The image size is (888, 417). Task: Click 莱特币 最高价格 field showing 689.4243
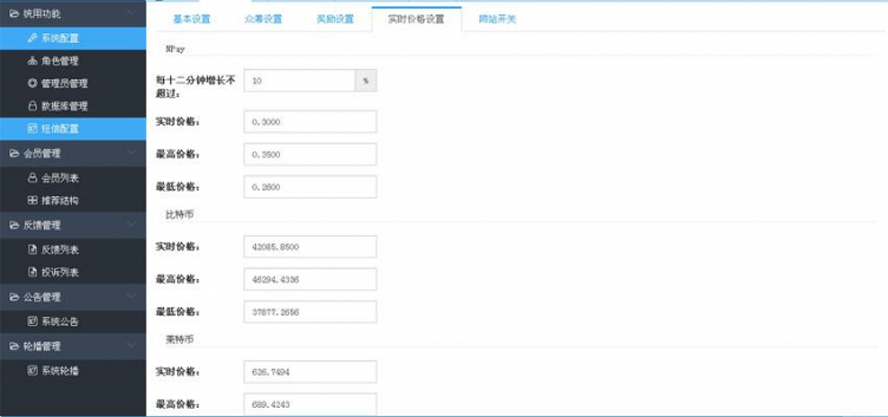click(x=310, y=405)
